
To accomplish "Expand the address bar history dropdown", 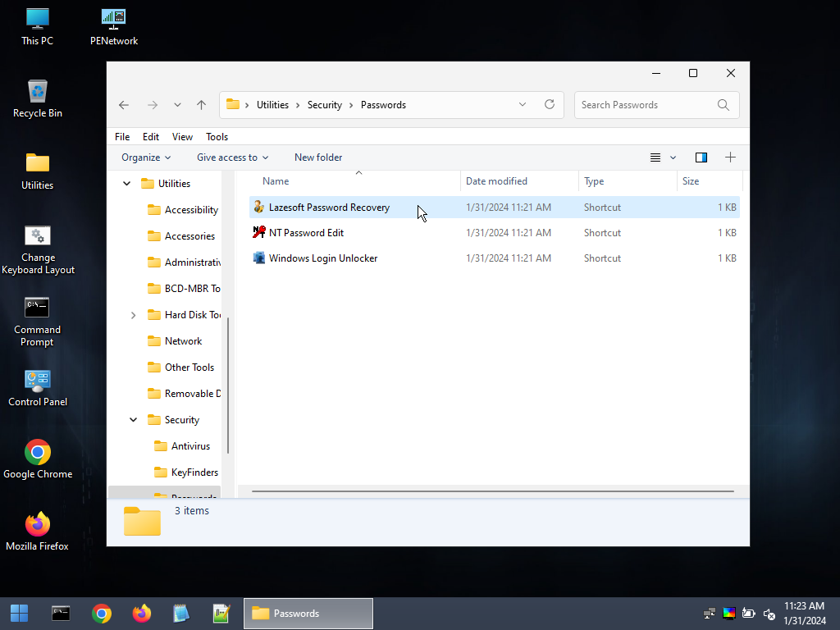I will click(523, 104).
